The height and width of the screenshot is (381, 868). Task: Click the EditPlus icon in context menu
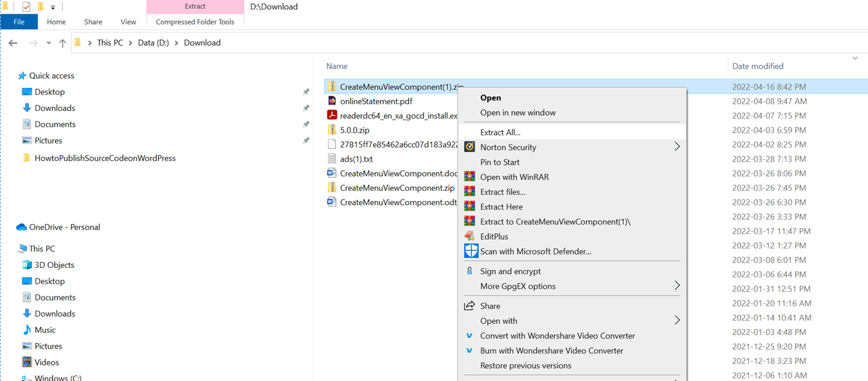pyautogui.click(x=469, y=236)
